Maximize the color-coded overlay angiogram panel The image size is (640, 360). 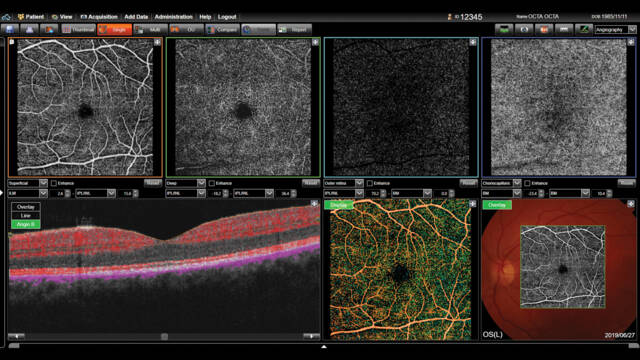472,203
